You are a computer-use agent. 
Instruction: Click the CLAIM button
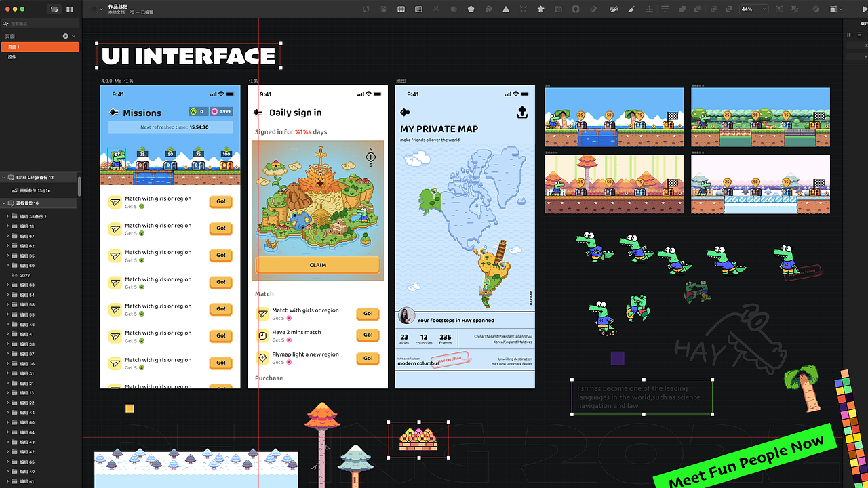(317, 265)
